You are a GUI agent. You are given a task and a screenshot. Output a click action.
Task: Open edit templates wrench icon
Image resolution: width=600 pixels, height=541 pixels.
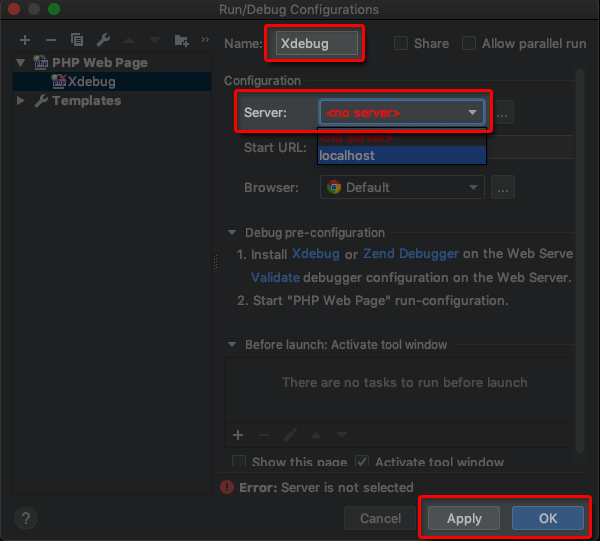[x=103, y=39]
